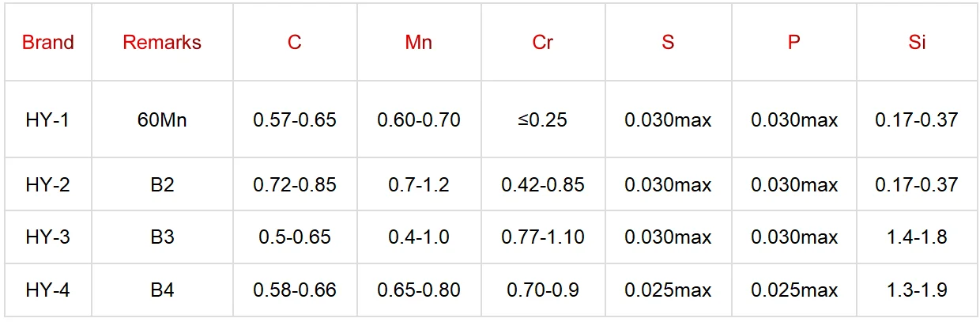Click the HY-3 brand cell

tap(47, 237)
